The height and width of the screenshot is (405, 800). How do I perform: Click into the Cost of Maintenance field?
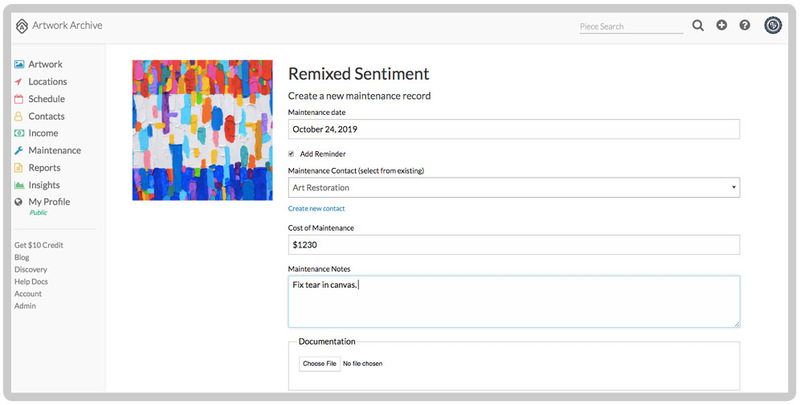[513, 245]
